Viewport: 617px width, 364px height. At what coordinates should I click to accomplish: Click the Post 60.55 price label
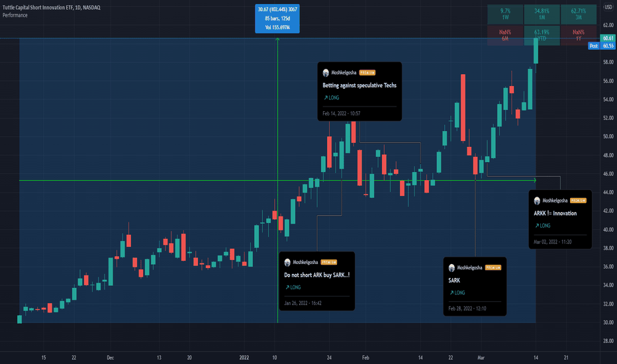602,46
